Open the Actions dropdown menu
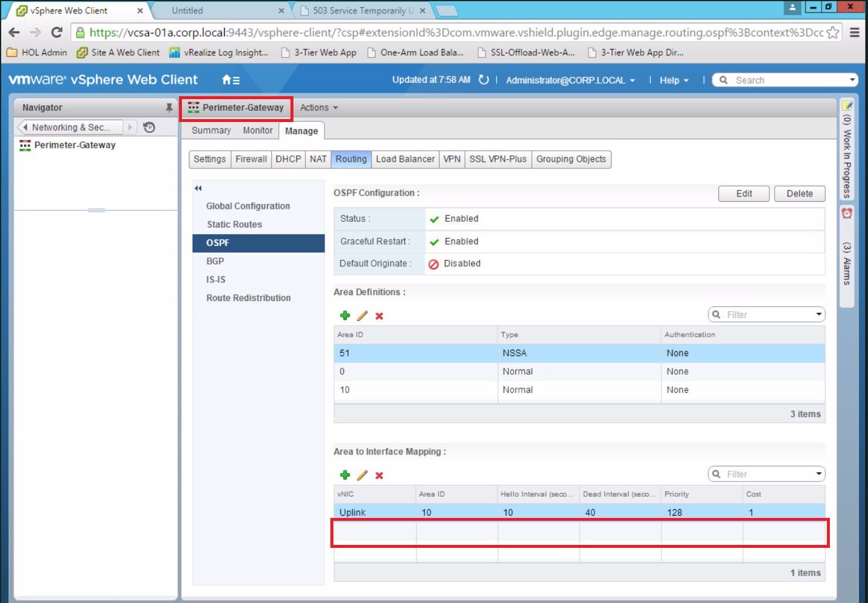 click(x=319, y=107)
